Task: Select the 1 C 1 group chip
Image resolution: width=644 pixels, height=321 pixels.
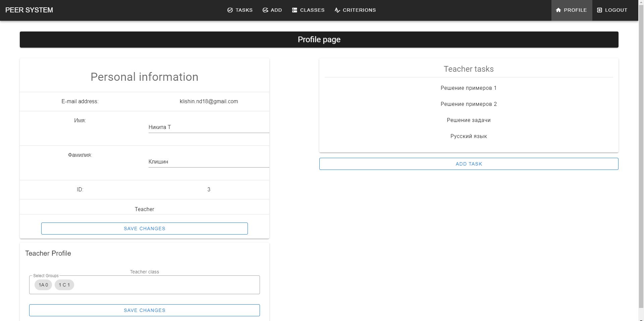Action: coord(64,285)
